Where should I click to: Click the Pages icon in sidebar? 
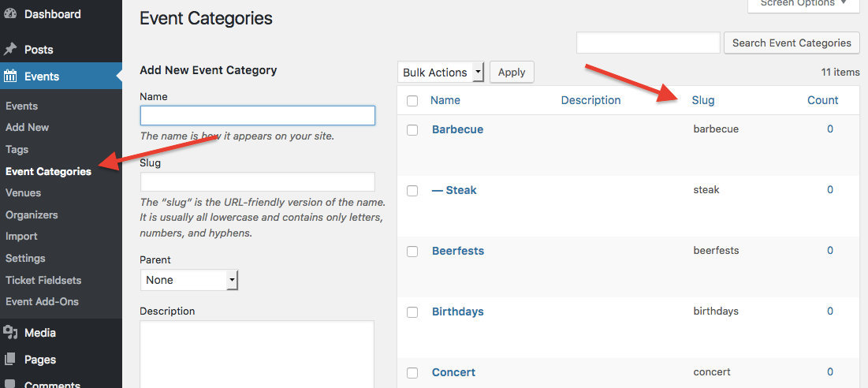(x=10, y=360)
